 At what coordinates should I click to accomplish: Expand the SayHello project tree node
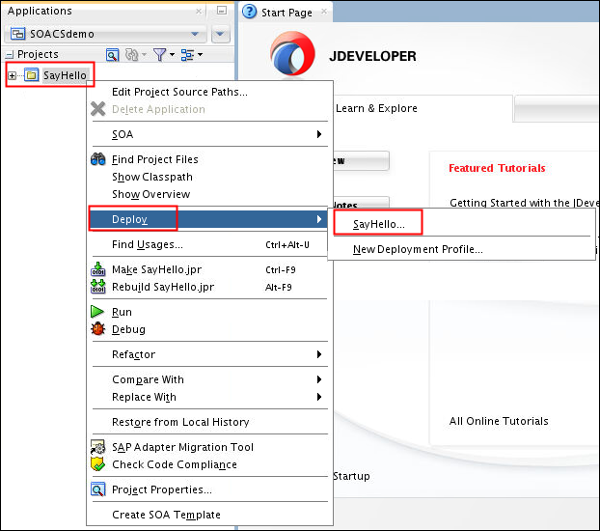(x=12, y=75)
